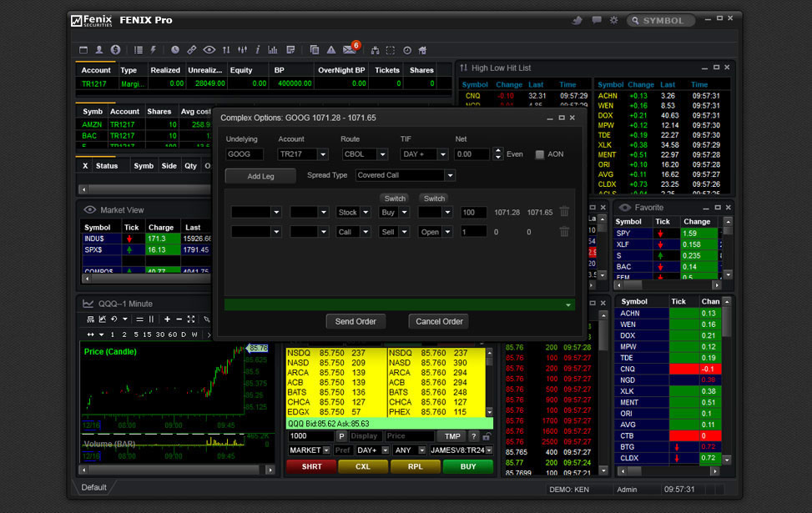Click the italic i info icon in the toolbar
Image resolution: width=812 pixels, height=513 pixels.
(x=257, y=50)
